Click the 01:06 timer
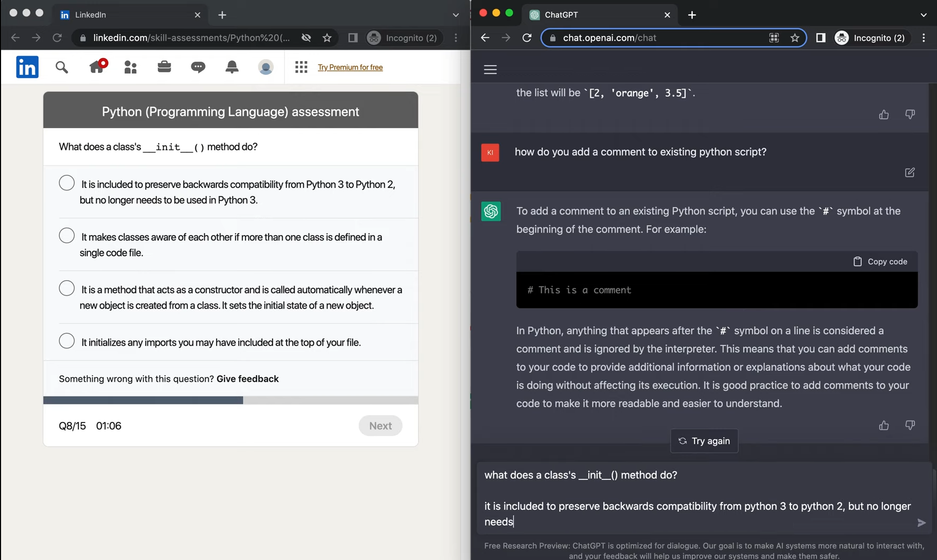The image size is (937, 560). 109,426
